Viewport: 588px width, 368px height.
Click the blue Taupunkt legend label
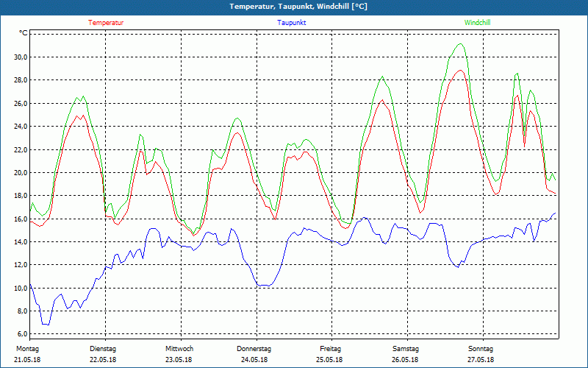(292, 23)
